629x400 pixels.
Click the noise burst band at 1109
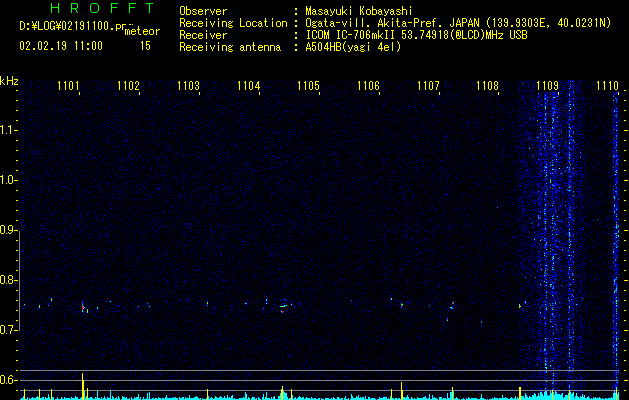click(556, 237)
